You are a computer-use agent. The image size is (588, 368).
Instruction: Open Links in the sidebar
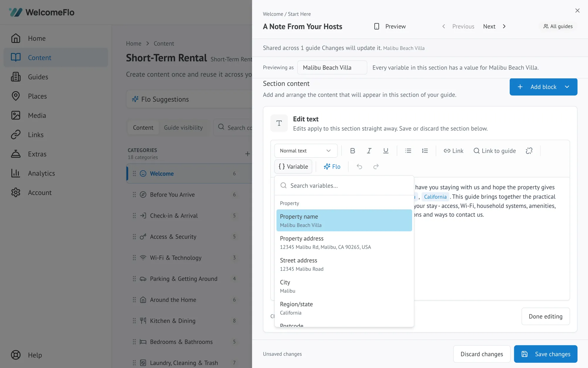tap(56, 135)
